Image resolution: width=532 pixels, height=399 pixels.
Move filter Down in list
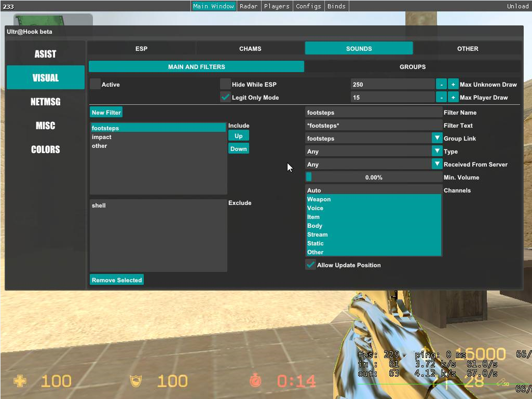pos(239,148)
